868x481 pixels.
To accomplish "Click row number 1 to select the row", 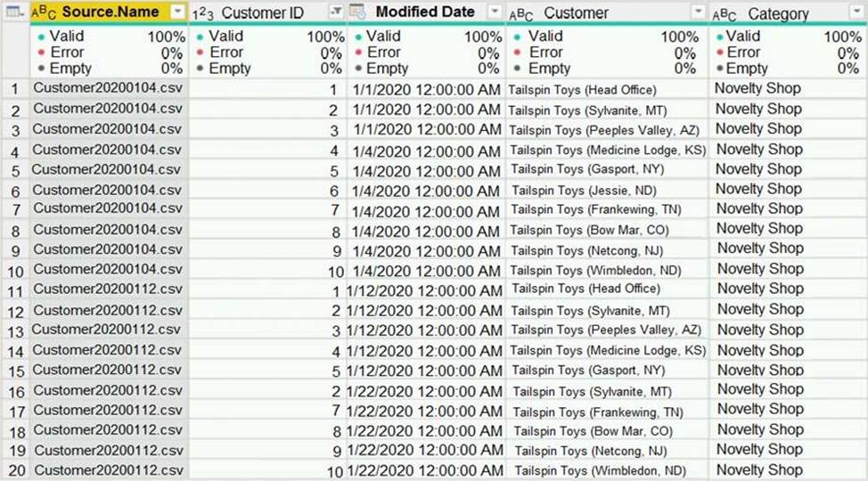I will point(15,89).
